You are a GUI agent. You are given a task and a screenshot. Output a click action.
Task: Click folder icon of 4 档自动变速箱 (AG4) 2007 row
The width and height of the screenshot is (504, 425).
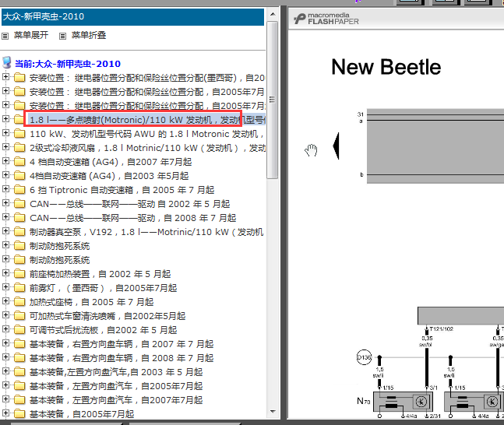(19, 161)
